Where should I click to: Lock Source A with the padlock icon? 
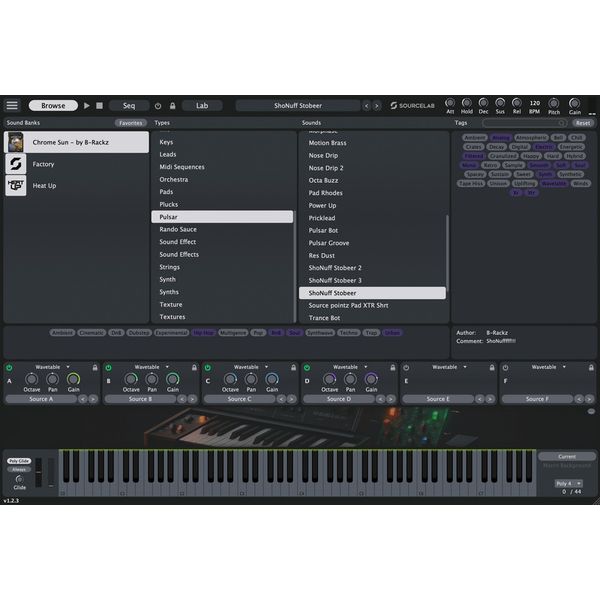(95, 367)
